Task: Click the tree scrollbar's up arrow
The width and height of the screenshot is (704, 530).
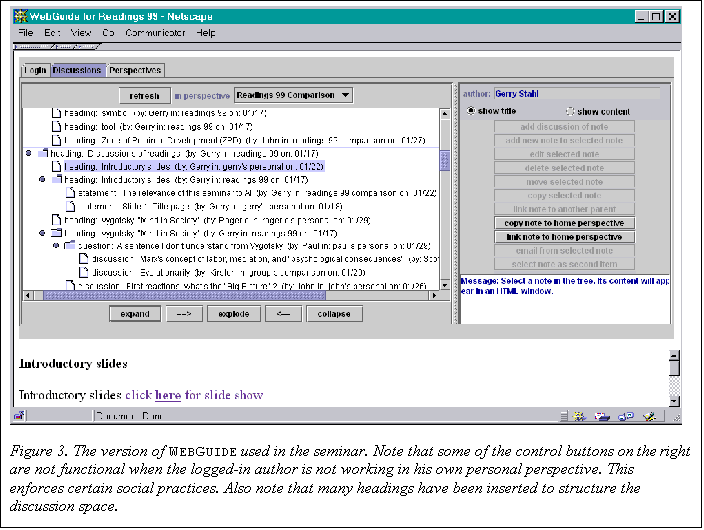Action: click(444, 113)
